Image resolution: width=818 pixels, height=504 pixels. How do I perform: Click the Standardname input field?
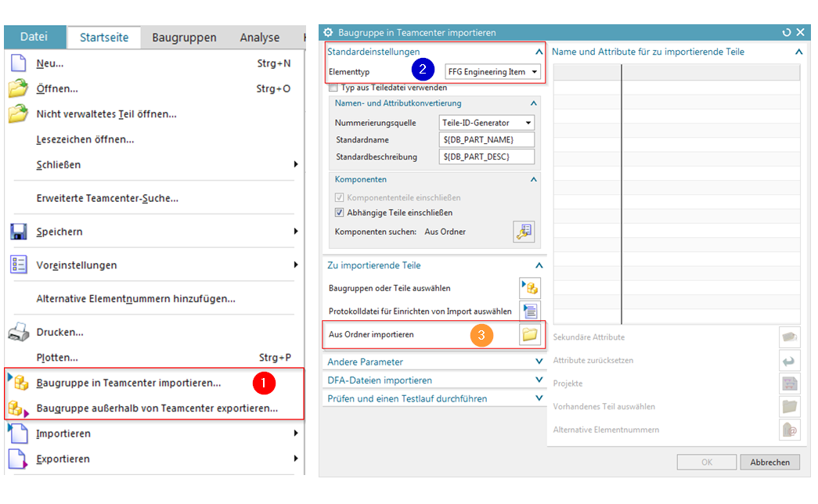pos(487,139)
